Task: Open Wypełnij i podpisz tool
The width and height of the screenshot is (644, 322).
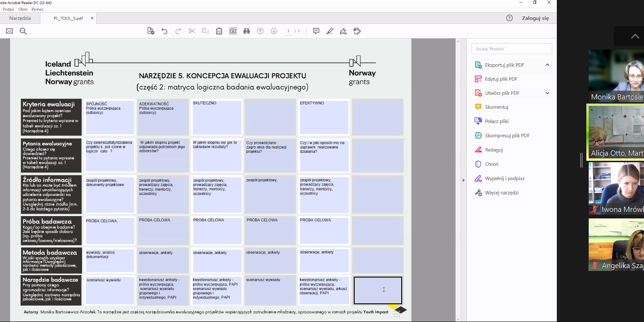Action: point(504,179)
